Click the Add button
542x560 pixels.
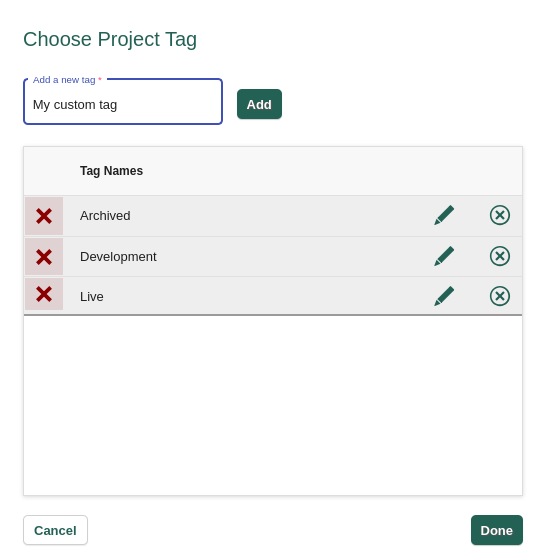(259, 104)
